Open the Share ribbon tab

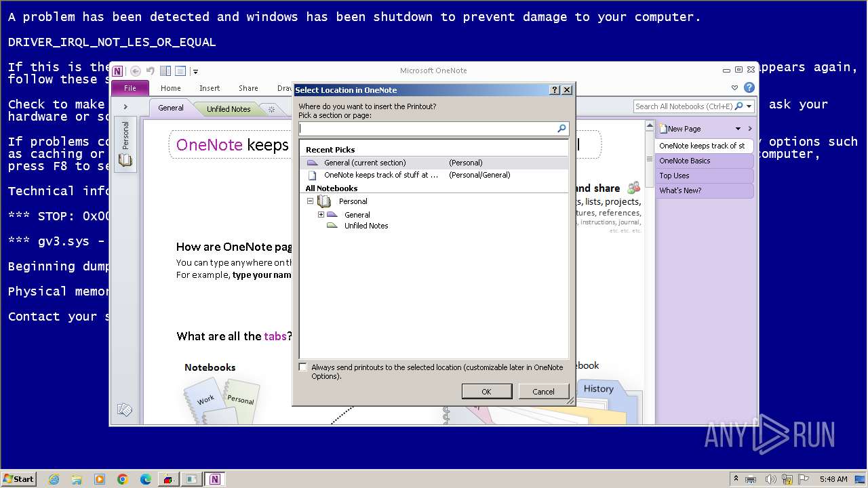click(248, 88)
